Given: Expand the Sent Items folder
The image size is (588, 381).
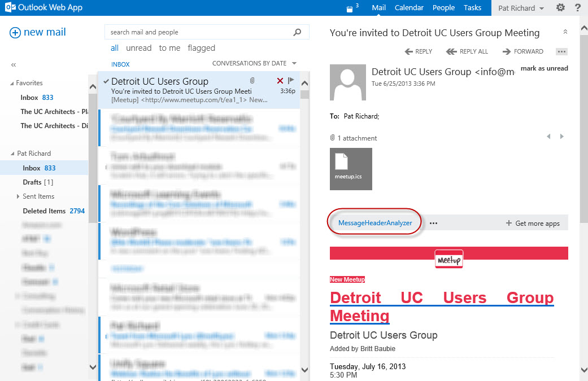Looking at the screenshot, I should (18, 196).
